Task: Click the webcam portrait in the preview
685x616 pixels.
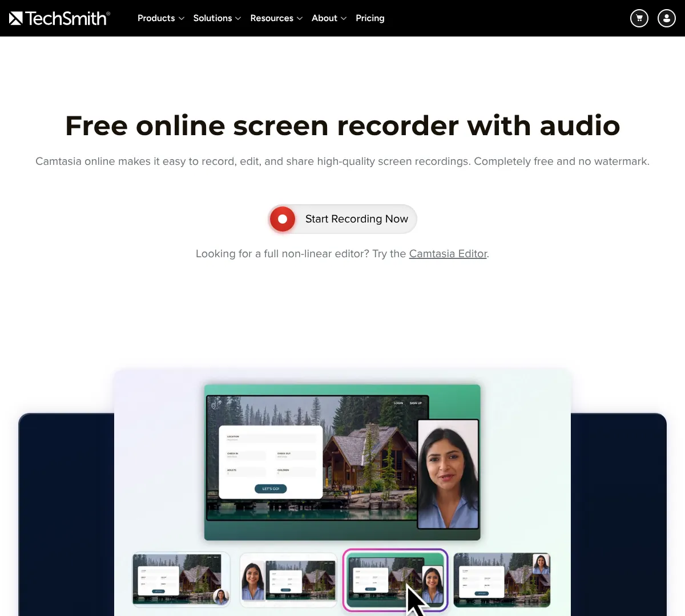Action: [x=448, y=475]
